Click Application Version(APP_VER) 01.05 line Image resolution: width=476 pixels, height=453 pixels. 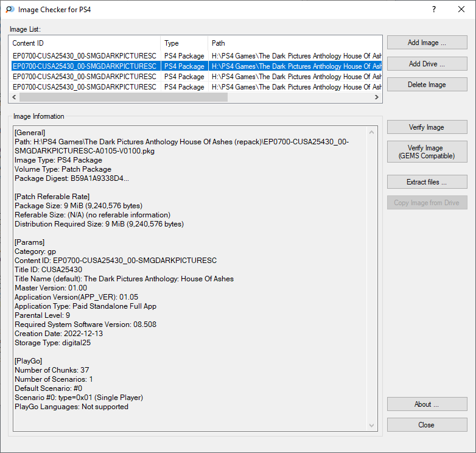coord(76,297)
